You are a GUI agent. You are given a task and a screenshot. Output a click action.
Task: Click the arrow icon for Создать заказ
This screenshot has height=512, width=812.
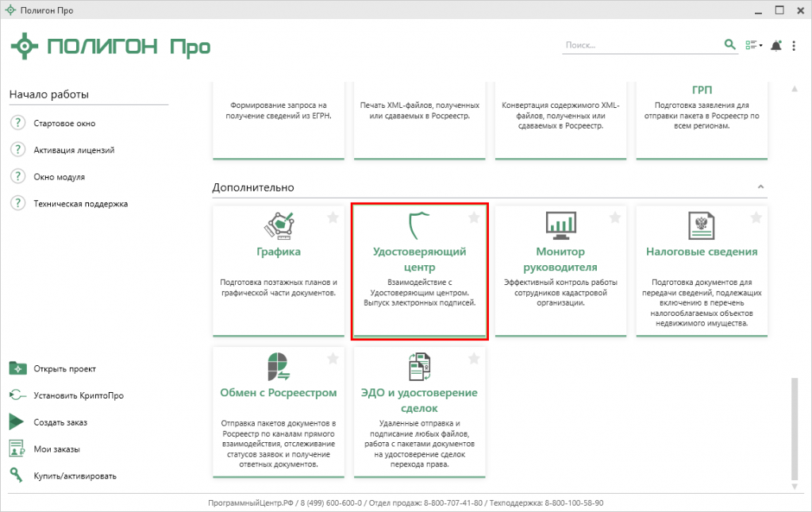coord(17,422)
